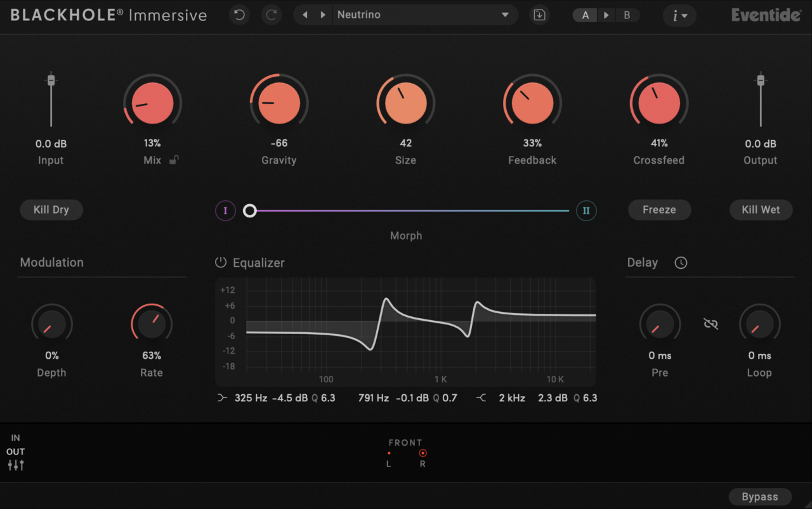Click the Feedback knob
812x509 pixels.
[x=532, y=103]
